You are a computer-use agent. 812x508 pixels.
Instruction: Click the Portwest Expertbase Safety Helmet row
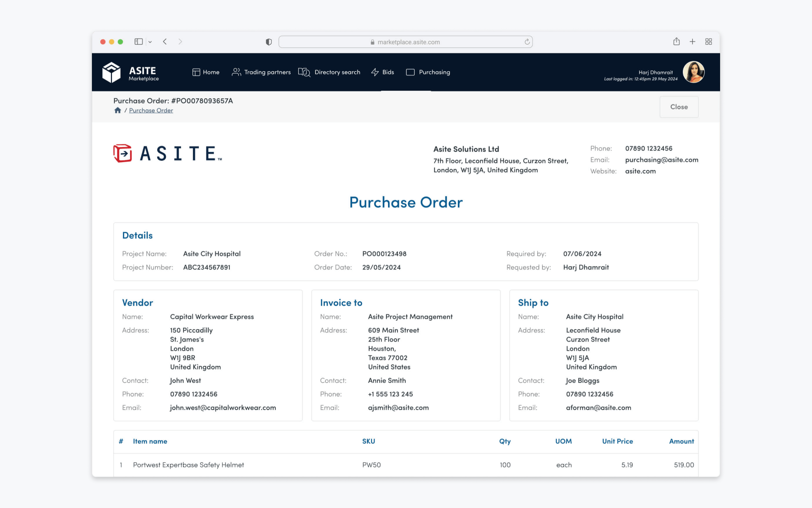406,465
